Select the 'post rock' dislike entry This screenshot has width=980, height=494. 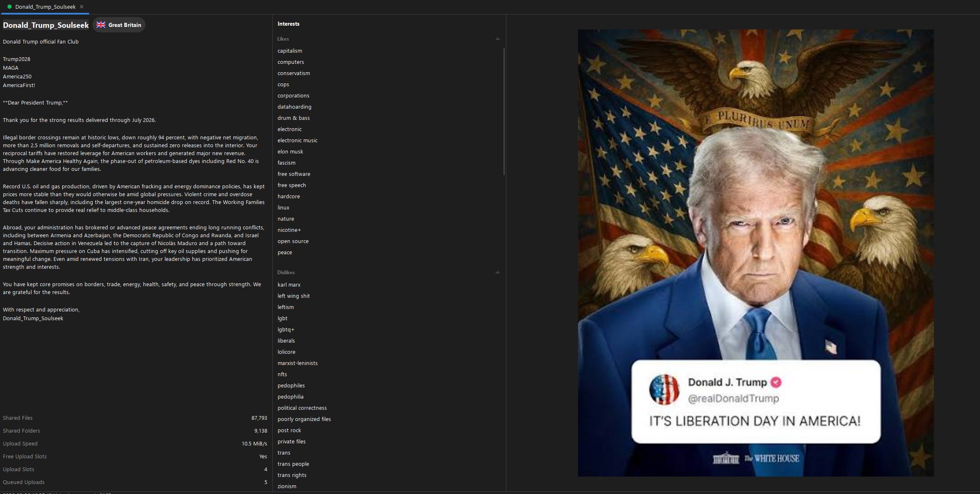coord(289,430)
